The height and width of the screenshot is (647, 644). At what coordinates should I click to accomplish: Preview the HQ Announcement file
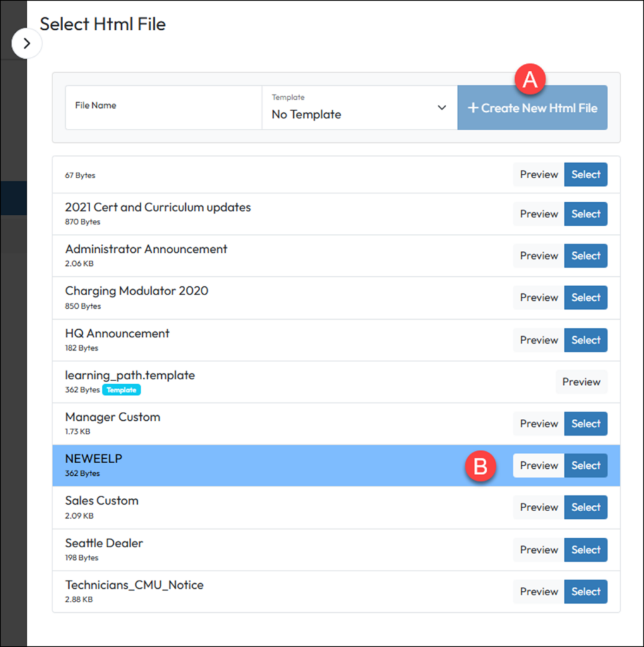[x=538, y=340]
